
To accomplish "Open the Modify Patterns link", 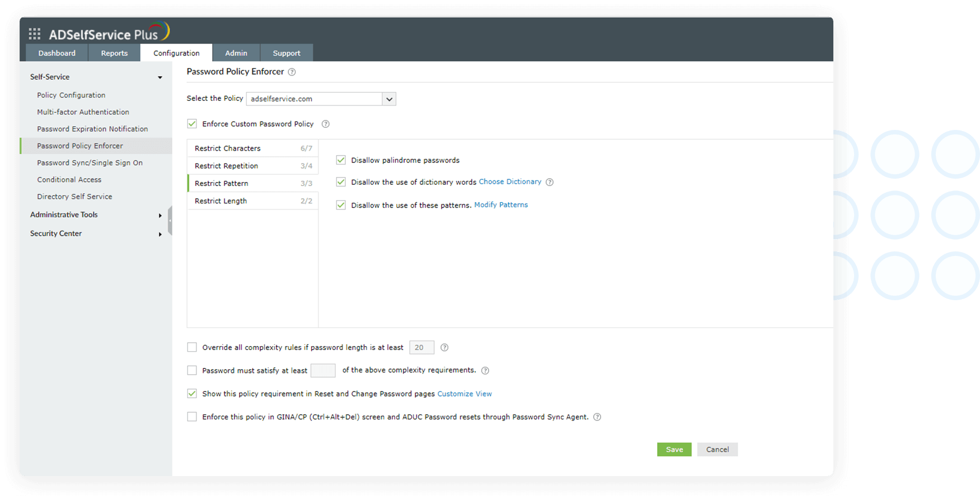I will 501,204.
